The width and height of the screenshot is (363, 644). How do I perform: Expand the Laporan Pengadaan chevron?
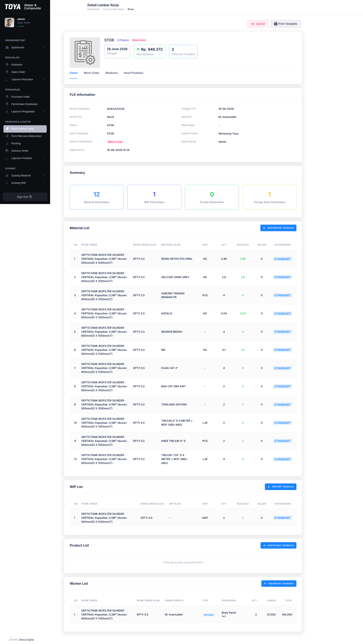coord(44,111)
